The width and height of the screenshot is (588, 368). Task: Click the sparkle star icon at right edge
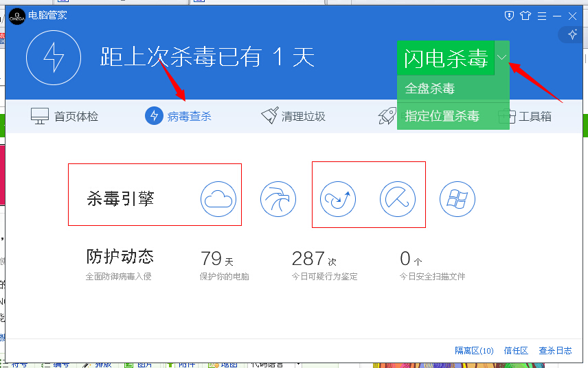(573, 34)
